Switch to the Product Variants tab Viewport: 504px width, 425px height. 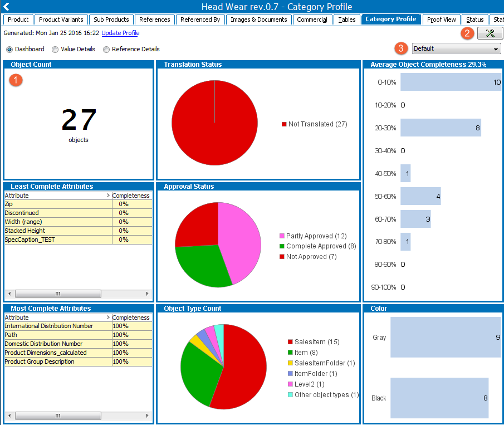(61, 19)
